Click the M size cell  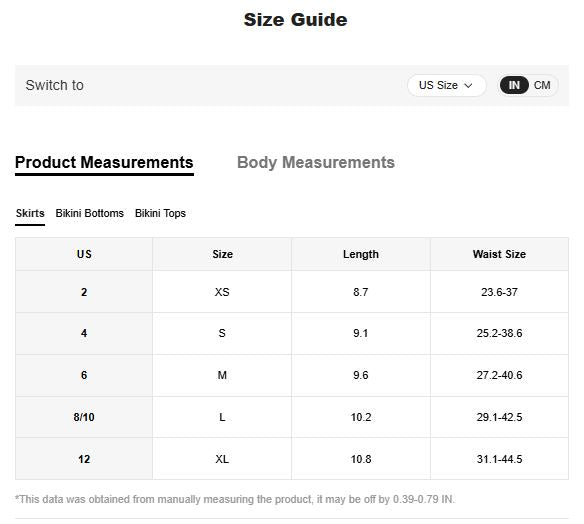pyautogui.click(x=222, y=375)
